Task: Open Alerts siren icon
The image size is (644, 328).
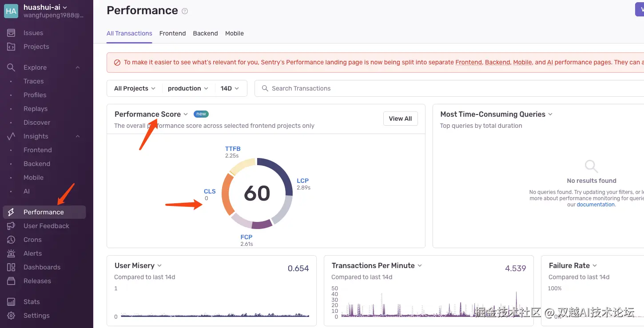Action: (x=11, y=253)
